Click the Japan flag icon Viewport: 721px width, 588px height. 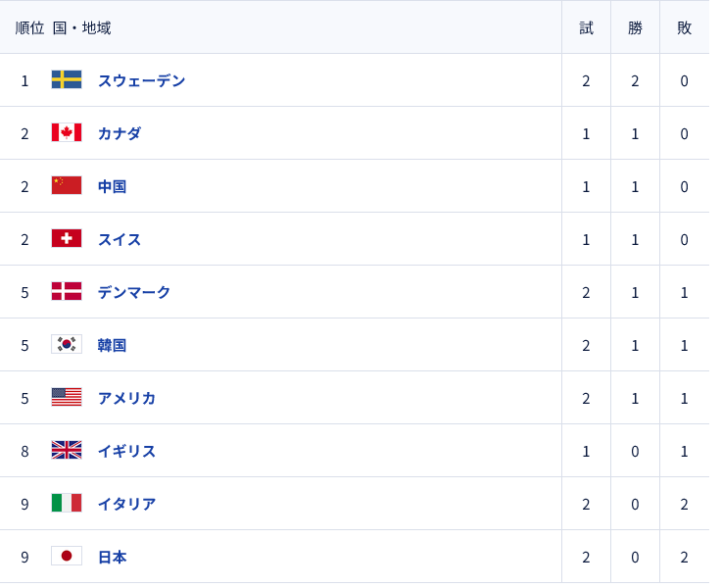[x=67, y=556]
